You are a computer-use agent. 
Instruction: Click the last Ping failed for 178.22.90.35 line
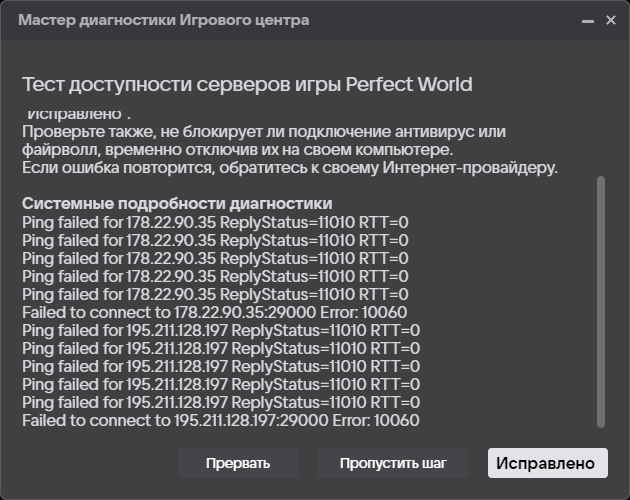pyautogui.click(x=215, y=294)
